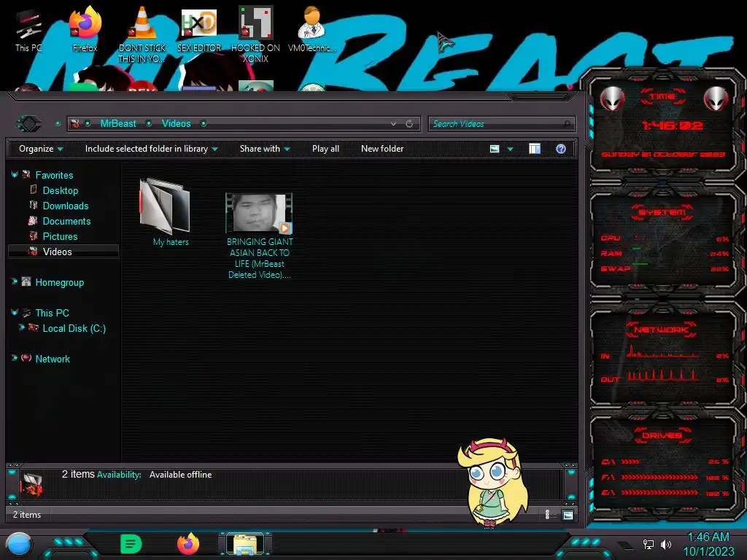Viewport: 747px width, 560px height.
Task: Collapse the This PC tree arrow
Action: pos(15,312)
